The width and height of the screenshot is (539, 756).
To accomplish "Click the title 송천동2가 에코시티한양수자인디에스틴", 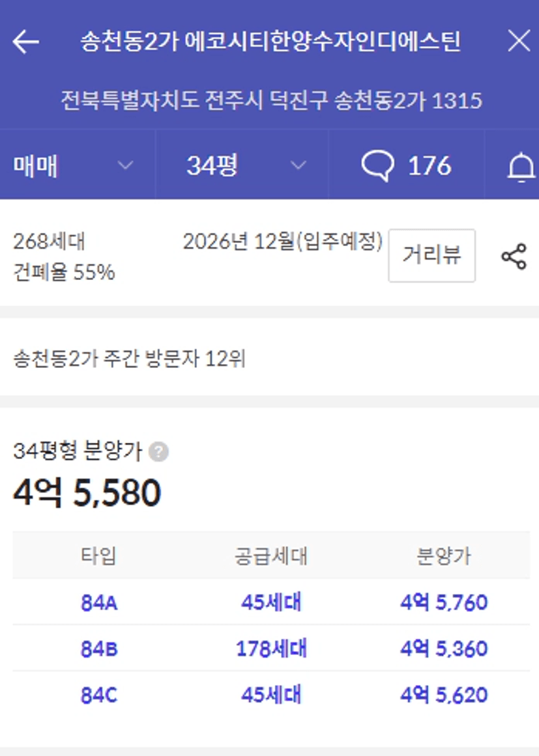I will coord(270,42).
